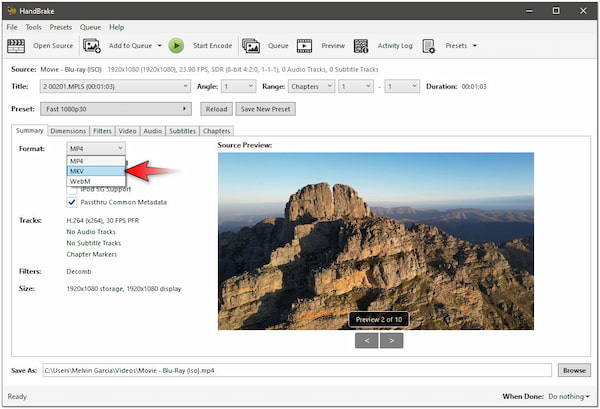Open the Presets menu in menu bar

[60, 27]
